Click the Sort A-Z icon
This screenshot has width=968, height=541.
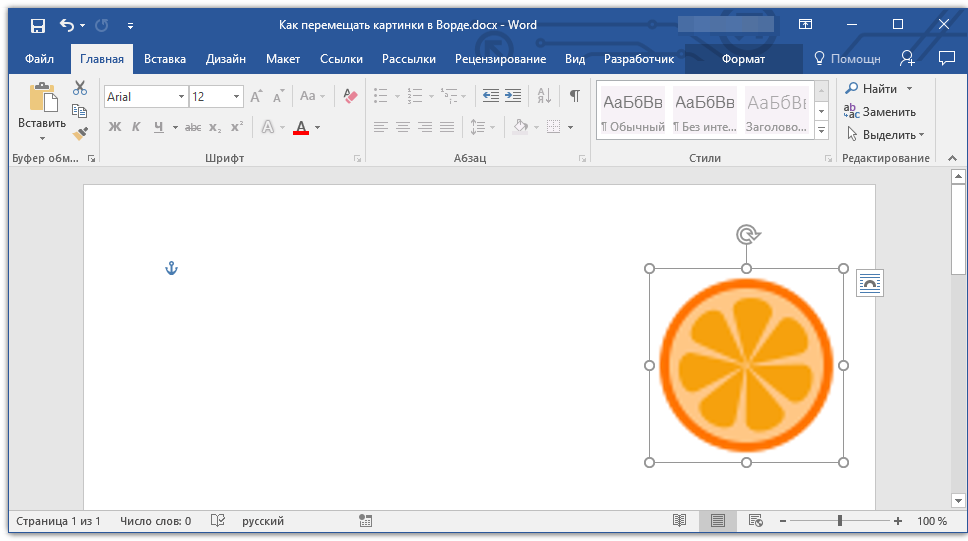544,96
